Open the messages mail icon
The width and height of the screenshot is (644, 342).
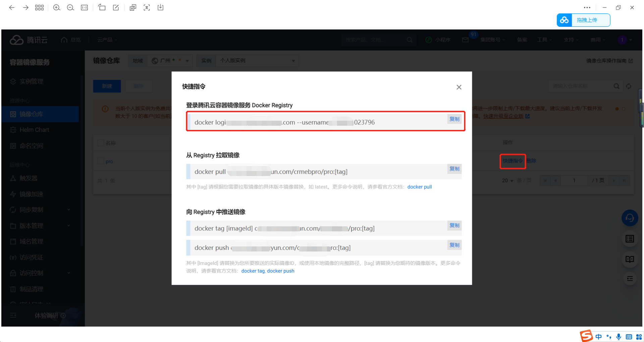pos(465,40)
